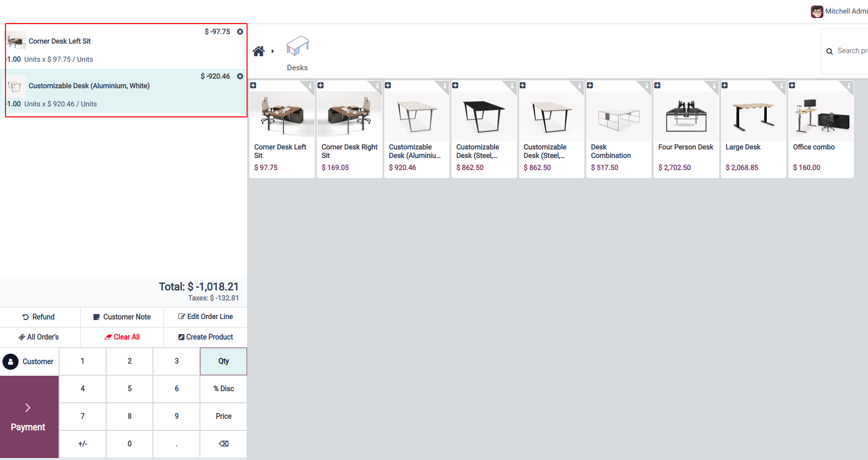Click plus icon on Customizable Desk (Aluminiu... card
The width and height of the screenshot is (868, 460).
pos(388,85)
